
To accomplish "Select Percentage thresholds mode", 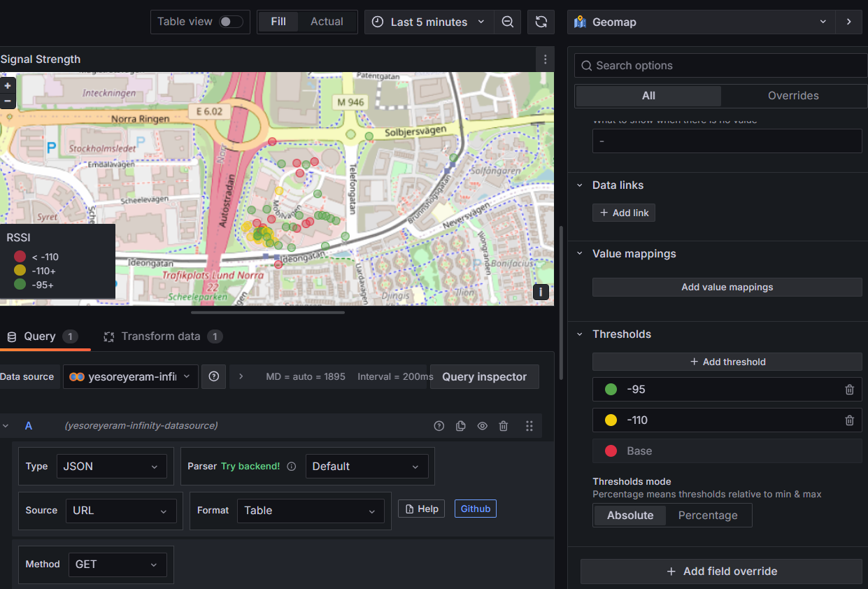I will pos(707,516).
